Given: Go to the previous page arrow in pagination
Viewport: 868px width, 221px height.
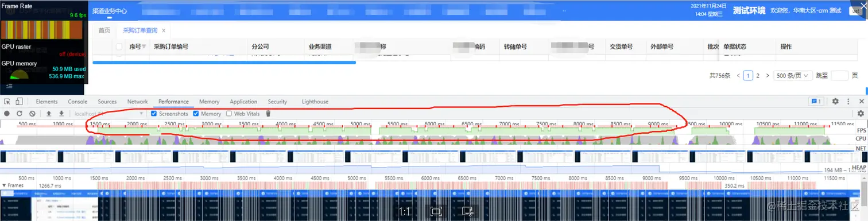Looking at the screenshot, I should click(x=738, y=75).
